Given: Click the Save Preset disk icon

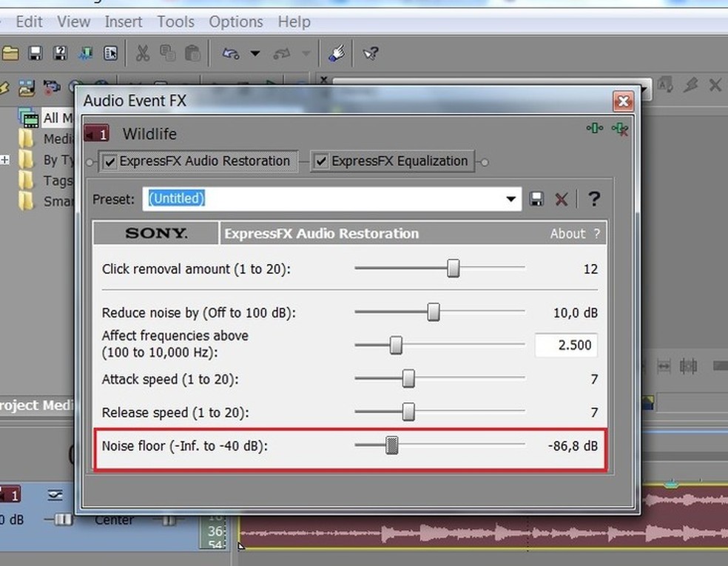Looking at the screenshot, I should (x=536, y=199).
